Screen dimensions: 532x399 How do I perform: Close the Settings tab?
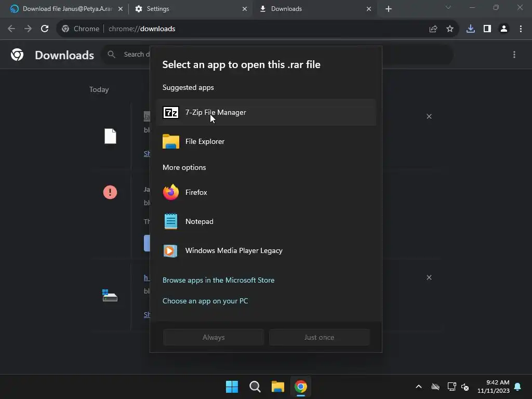point(245,9)
